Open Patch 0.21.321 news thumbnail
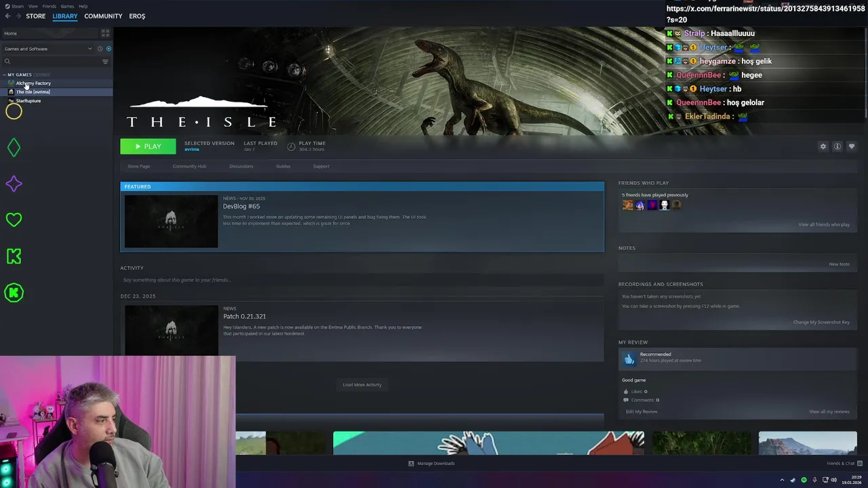The height and width of the screenshot is (488, 868). (x=172, y=330)
